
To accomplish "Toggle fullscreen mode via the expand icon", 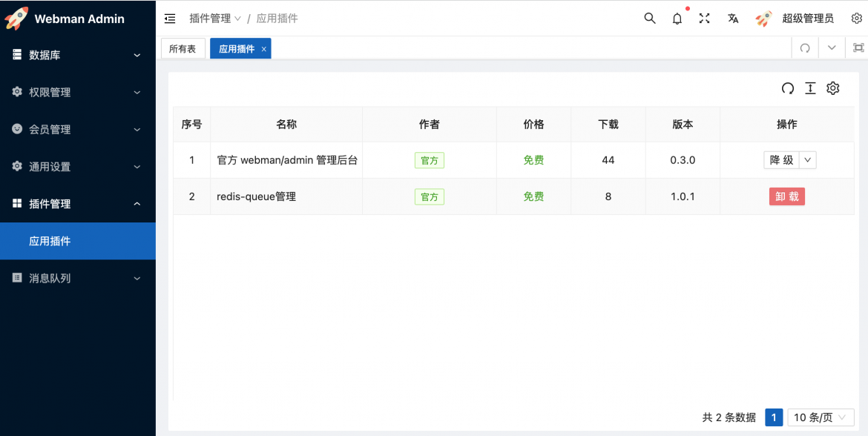I will tap(704, 18).
